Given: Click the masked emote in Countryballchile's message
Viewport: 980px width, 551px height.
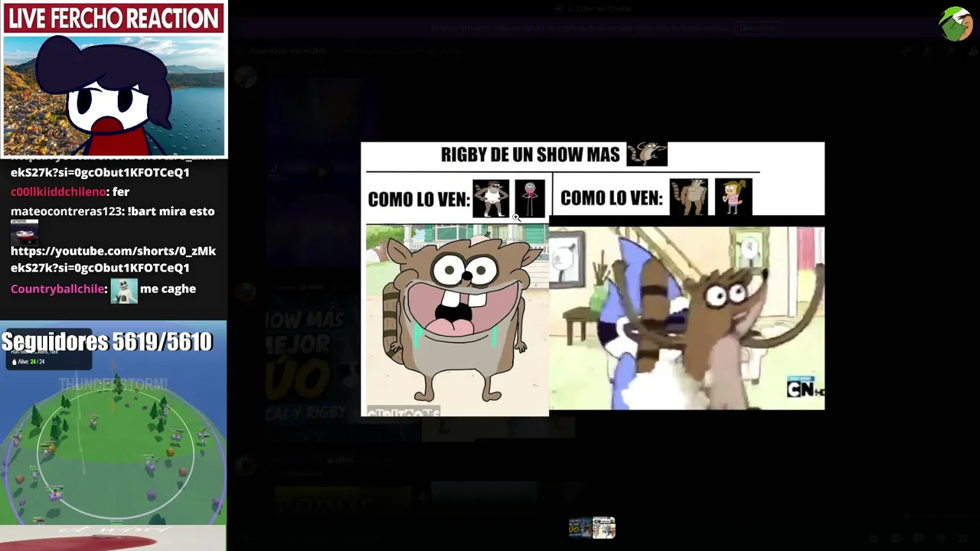Looking at the screenshot, I should click(124, 290).
